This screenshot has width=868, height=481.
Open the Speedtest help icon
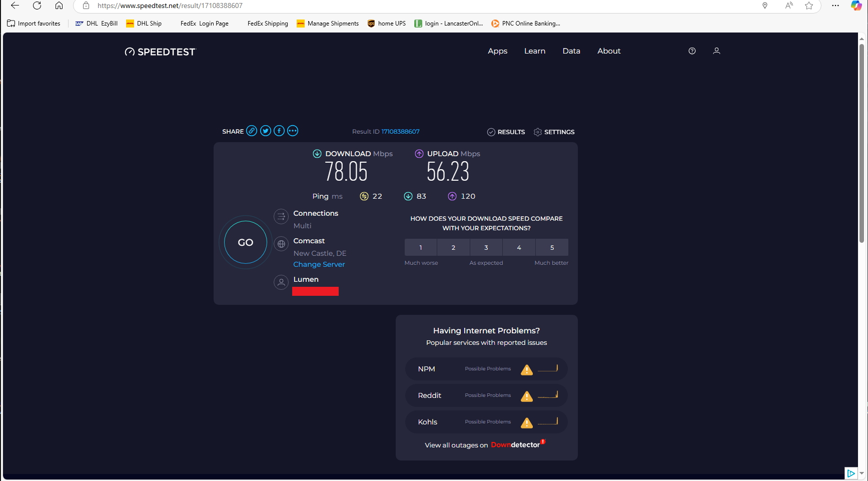pyautogui.click(x=692, y=51)
